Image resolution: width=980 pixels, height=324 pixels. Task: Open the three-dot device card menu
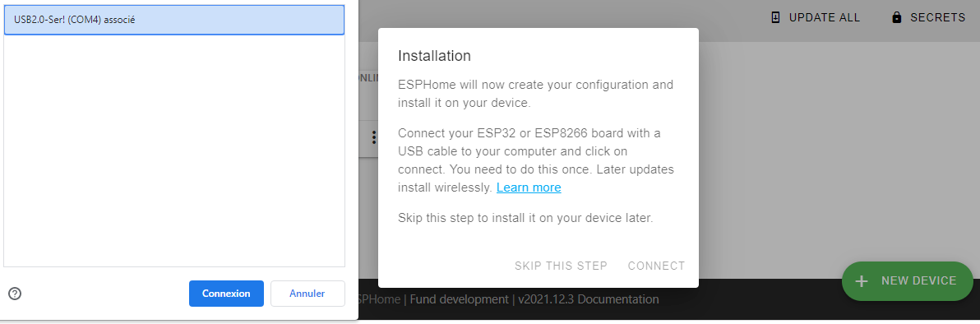pyautogui.click(x=374, y=137)
